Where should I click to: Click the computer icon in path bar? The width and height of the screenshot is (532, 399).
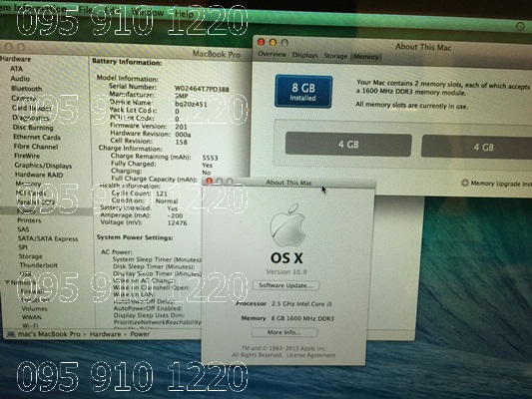[x=11, y=334]
